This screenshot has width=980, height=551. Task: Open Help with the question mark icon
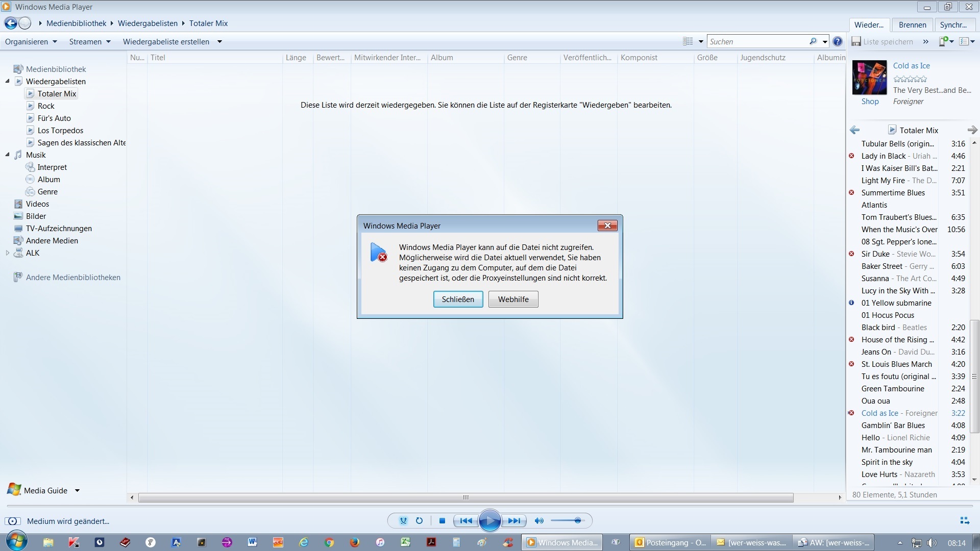tap(838, 42)
